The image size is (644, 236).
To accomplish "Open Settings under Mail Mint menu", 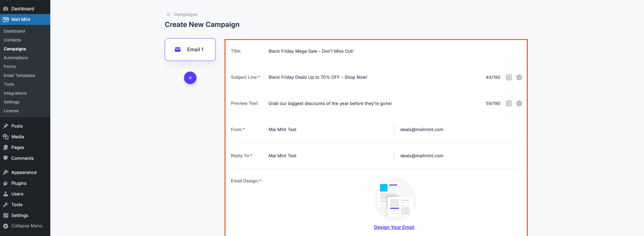I will (x=12, y=102).
